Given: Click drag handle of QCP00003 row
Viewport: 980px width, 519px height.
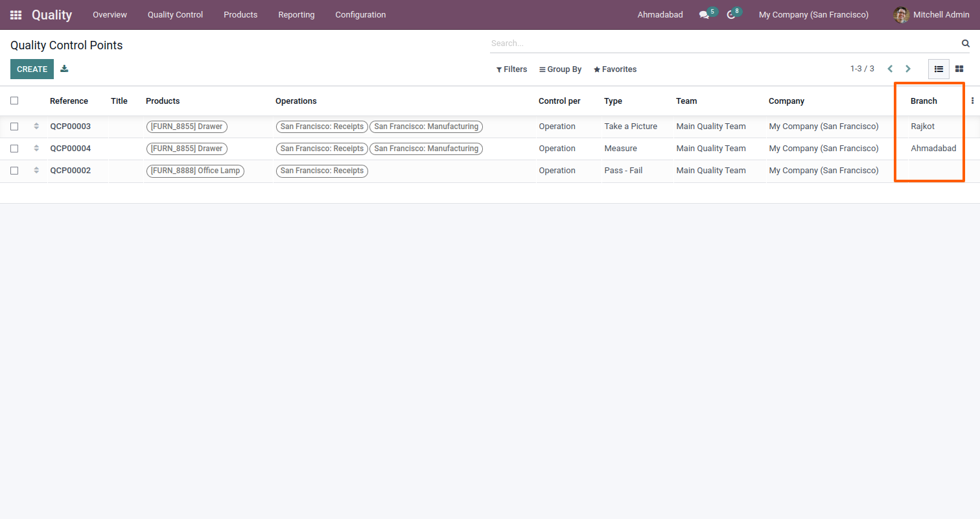Looking at the screenshot, I should [x=36, y=127].
